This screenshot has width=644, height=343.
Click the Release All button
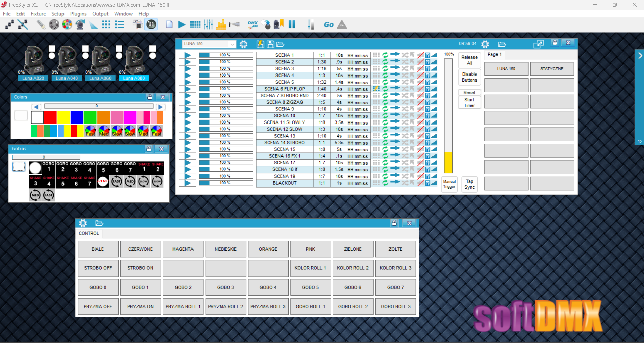[x=469, y=60]
